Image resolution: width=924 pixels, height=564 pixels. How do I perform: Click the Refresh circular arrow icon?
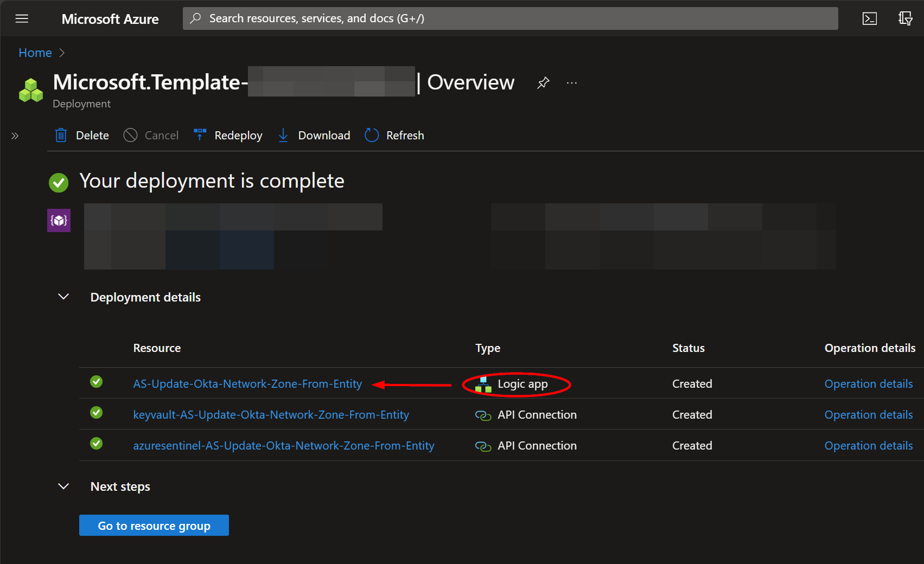coord(372,135)
